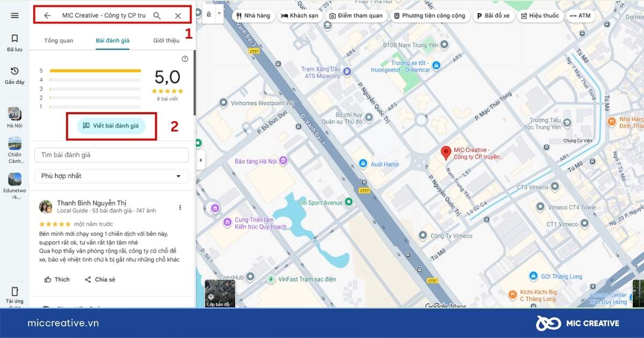Click the back arrow in search box
Viewport: 644px width, 338px height.
click(x=47, y=16)
